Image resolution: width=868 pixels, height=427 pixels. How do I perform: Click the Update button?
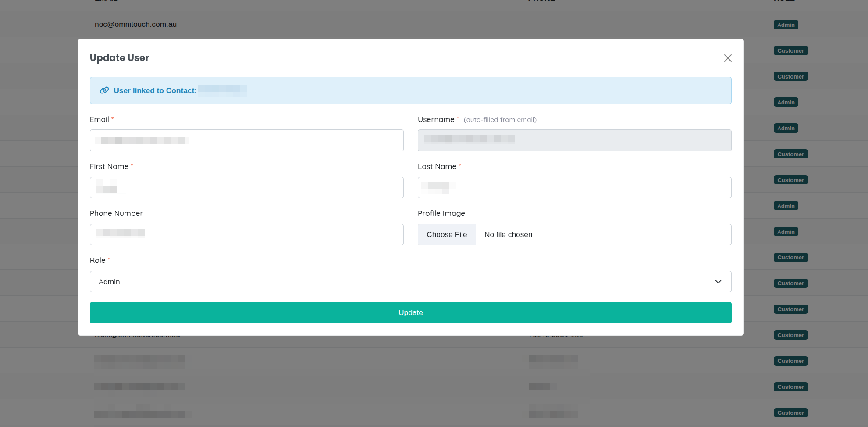(410, 312)
